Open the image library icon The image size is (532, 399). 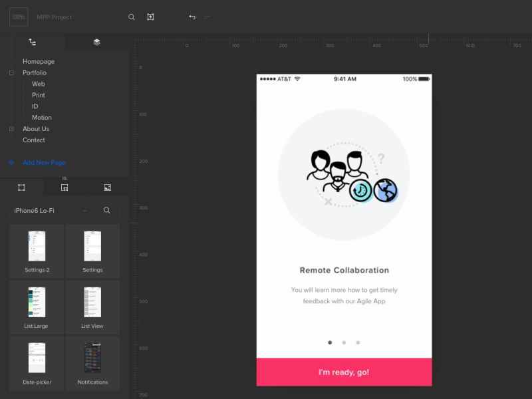point(107,187)
